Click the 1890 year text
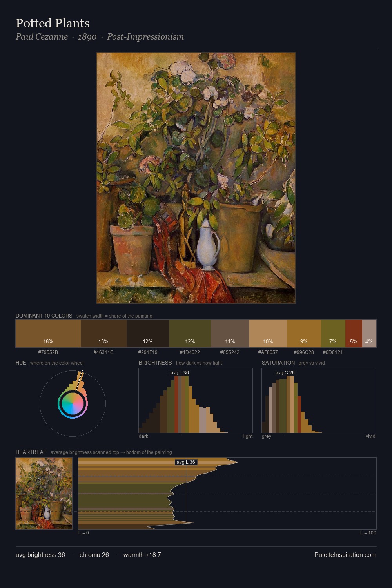392x588 pixels. 87,37
